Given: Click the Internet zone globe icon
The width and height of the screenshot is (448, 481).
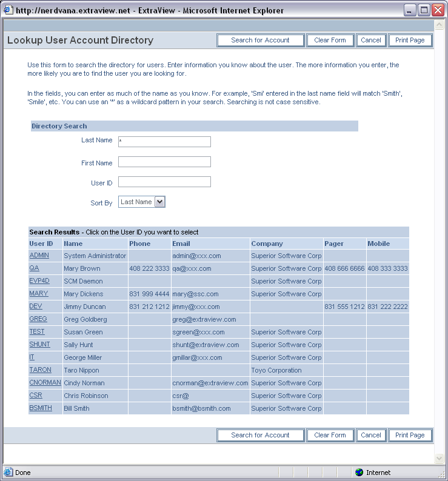Looking at the screenshot, I should pyautogui.click(x=359, y=473).
